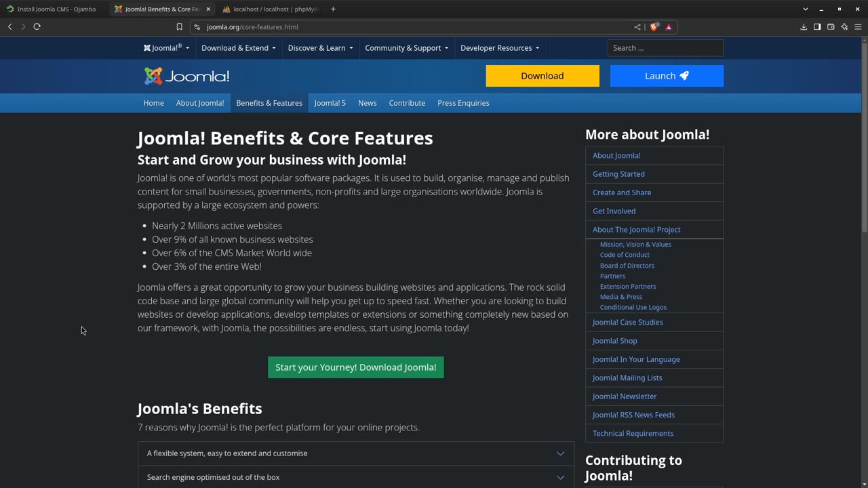This screenshot has width=868, height=488.
Task: Click 'Start your Yourney! Download Joomla!' button
Action: click(356, 367)
